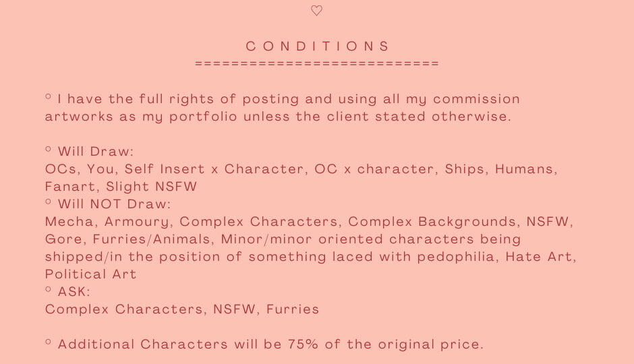Click the CONDITIONS heading
This screenshot has width=634, height=364.
tap(318, 47)
